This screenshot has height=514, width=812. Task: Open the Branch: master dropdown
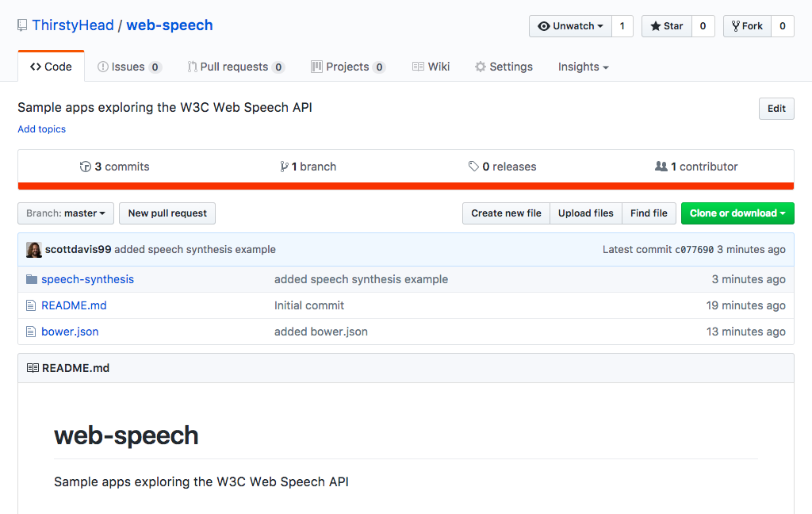coord(66,213)
